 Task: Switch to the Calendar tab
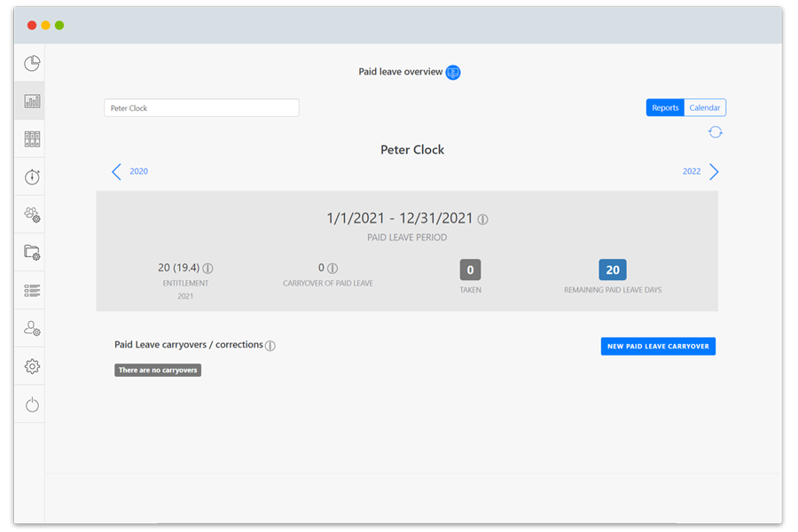[x=705, y=108]
